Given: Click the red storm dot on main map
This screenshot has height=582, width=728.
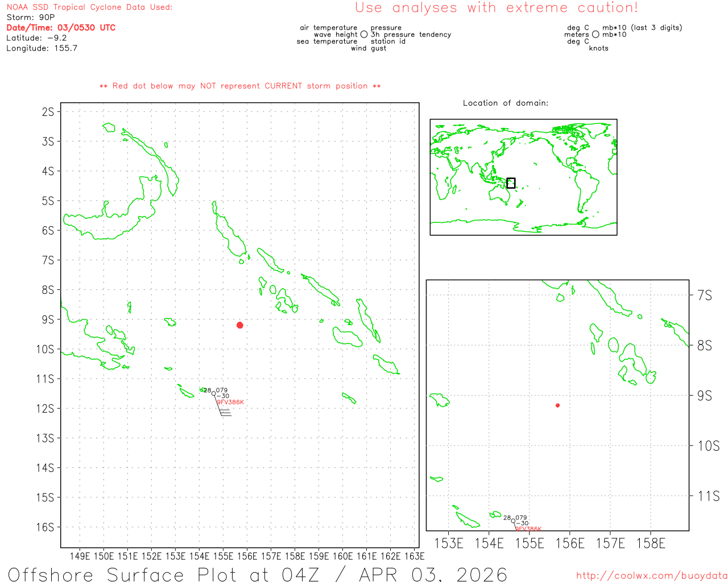Looking at the screenshot, I should pyautogui.click(x=240, y=325).
